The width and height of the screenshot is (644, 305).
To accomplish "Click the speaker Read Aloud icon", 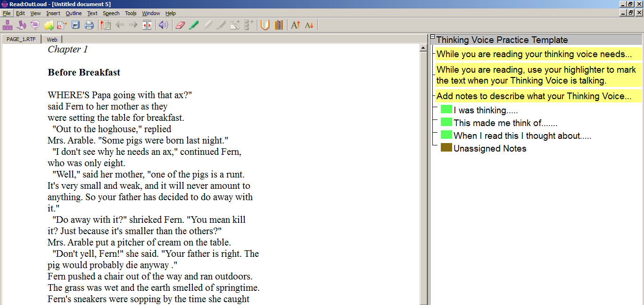I will [x=163, y=25].
